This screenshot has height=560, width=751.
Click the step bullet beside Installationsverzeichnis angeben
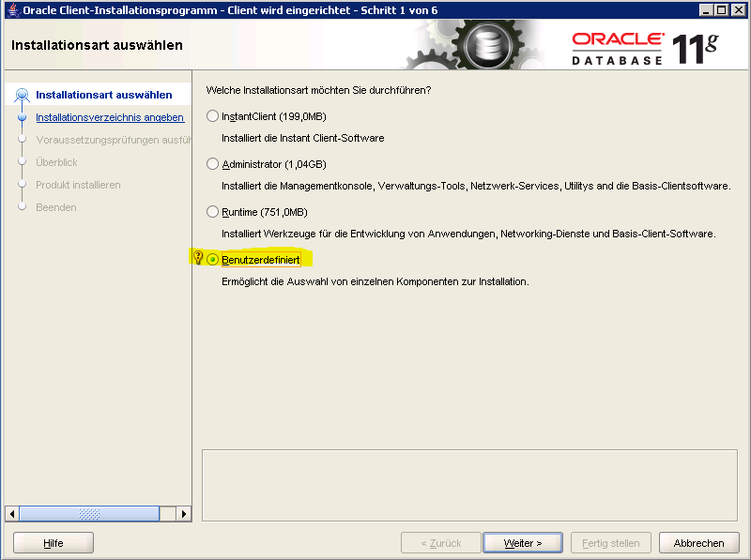click(22, 117)
